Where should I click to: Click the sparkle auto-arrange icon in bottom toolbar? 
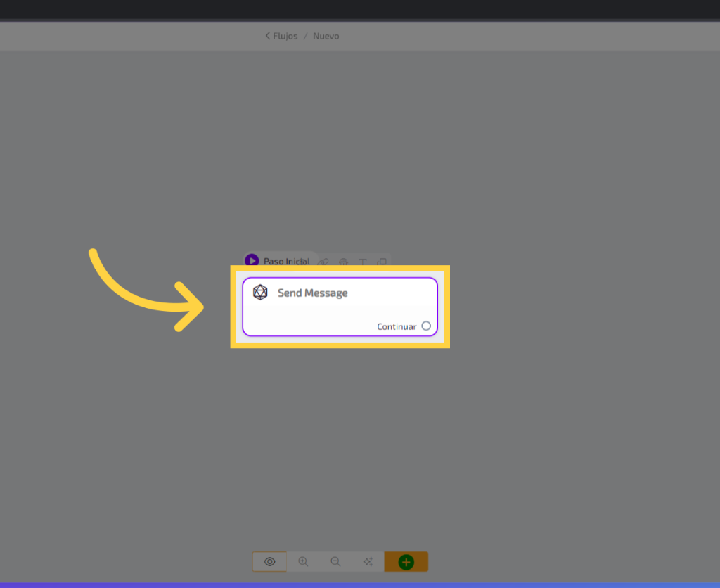368,562
